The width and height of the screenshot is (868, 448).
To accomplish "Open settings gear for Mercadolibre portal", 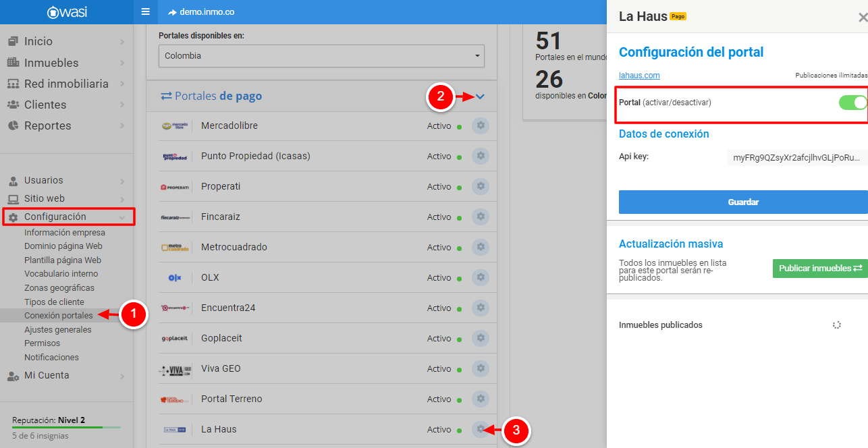I will [x=480, y=125].
